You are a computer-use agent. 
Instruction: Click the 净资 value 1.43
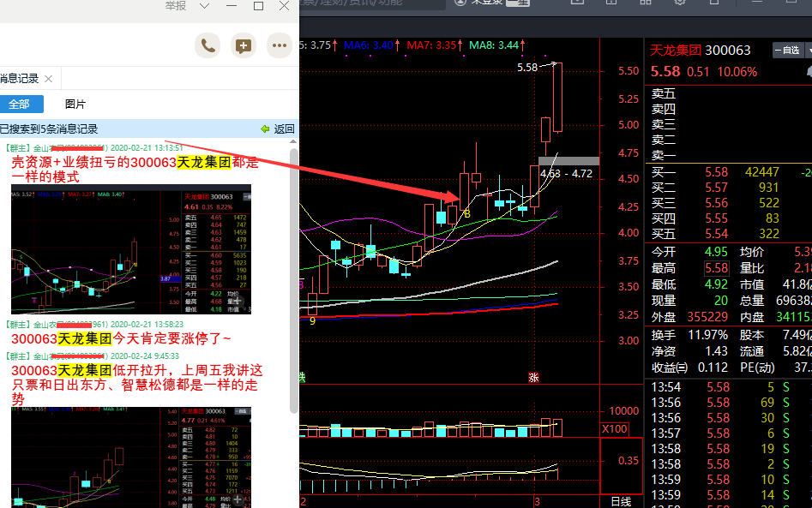click(716, 351)
